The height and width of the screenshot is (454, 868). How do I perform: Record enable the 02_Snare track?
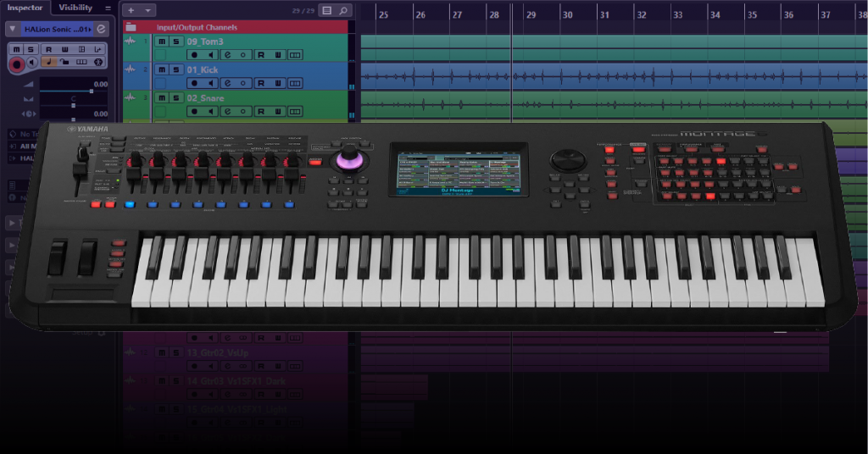click(x=194, y=112)
